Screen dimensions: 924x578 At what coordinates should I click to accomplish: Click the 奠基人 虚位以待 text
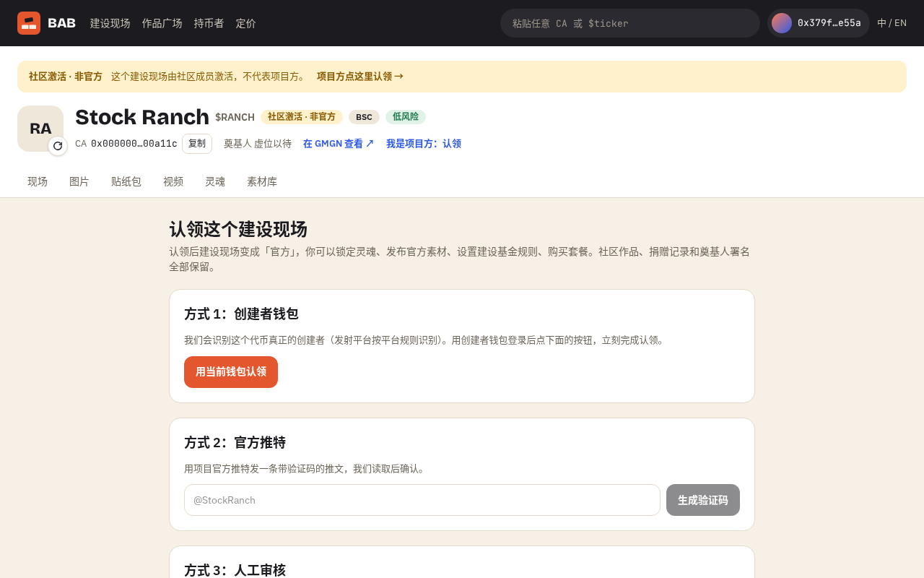[x=258, y=144]
